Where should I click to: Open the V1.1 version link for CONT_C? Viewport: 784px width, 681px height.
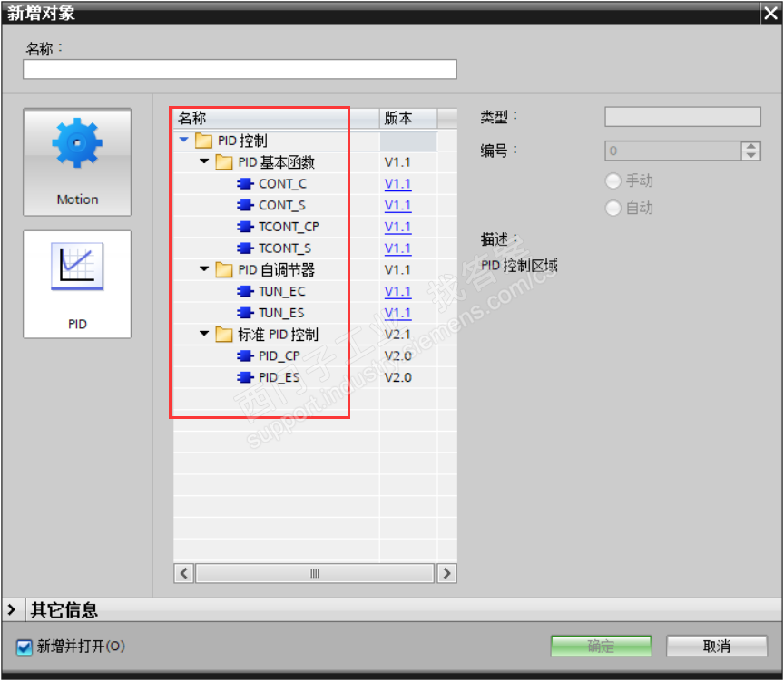click(397, 184)
